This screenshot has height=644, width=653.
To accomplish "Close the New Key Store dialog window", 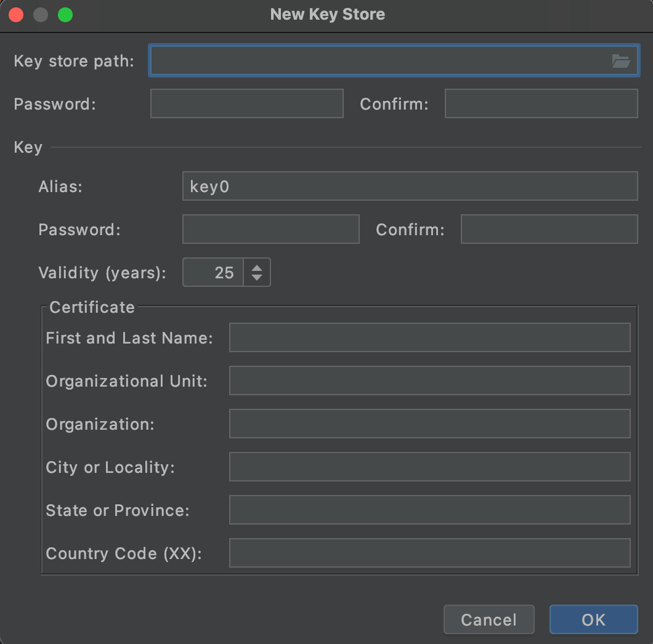I will 16,15.
